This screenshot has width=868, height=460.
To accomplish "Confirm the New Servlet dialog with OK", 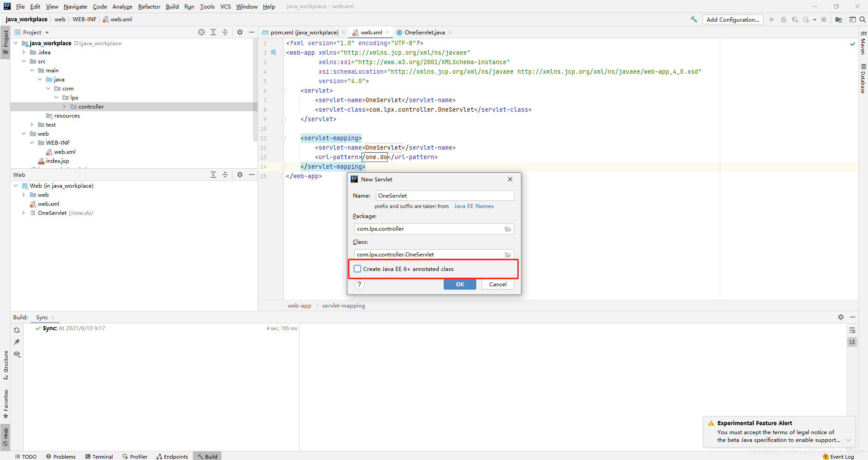I will [x=460, y=284].
